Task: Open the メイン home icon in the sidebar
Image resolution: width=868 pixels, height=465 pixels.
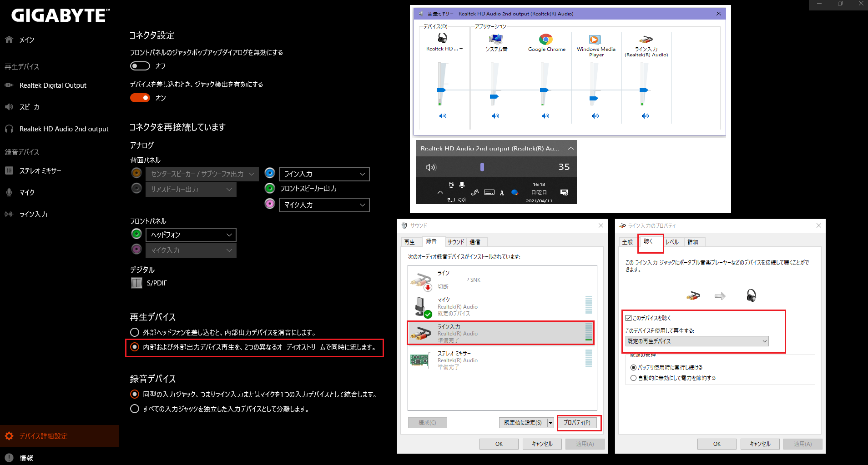Action: [9, 40]
